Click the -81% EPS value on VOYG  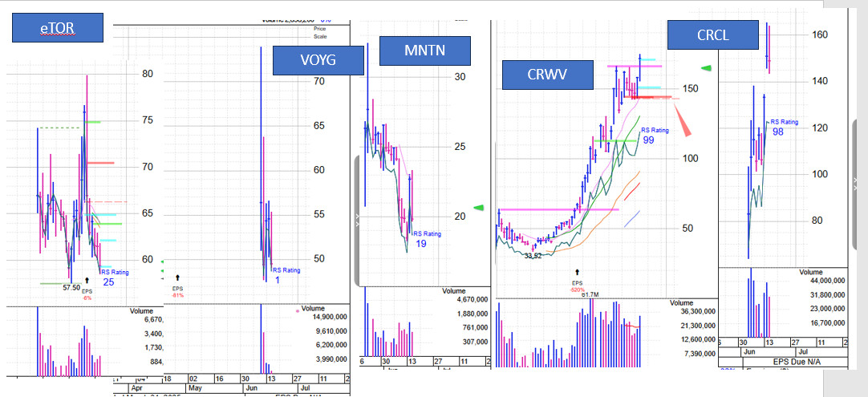[x=178, y=295]
